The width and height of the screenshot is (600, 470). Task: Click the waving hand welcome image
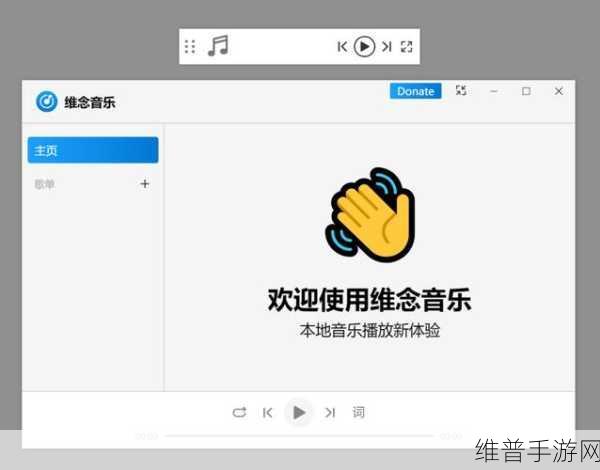pyautogui.click(x=370, y=215)
